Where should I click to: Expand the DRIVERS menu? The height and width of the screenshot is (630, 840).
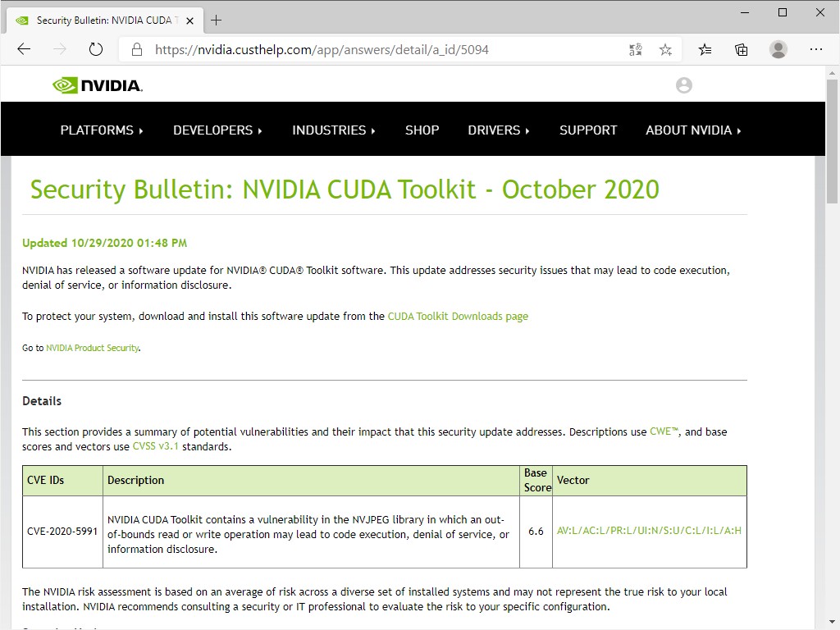499,130
